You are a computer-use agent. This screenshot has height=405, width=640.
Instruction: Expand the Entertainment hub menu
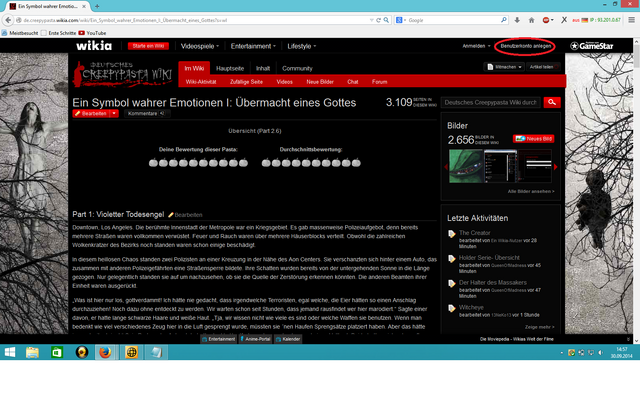pyautogui.click(x=253, y=46)
